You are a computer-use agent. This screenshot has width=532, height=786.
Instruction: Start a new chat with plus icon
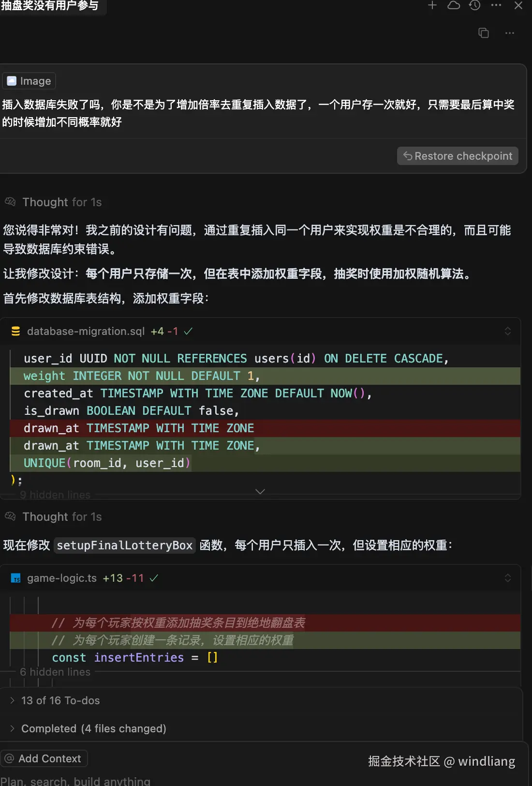tap(432, 5)
